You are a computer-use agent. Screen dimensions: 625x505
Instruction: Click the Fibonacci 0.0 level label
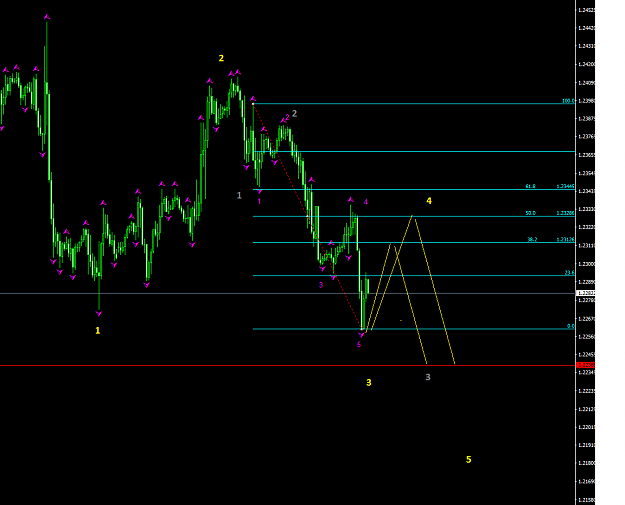click(x=571, y=326)
